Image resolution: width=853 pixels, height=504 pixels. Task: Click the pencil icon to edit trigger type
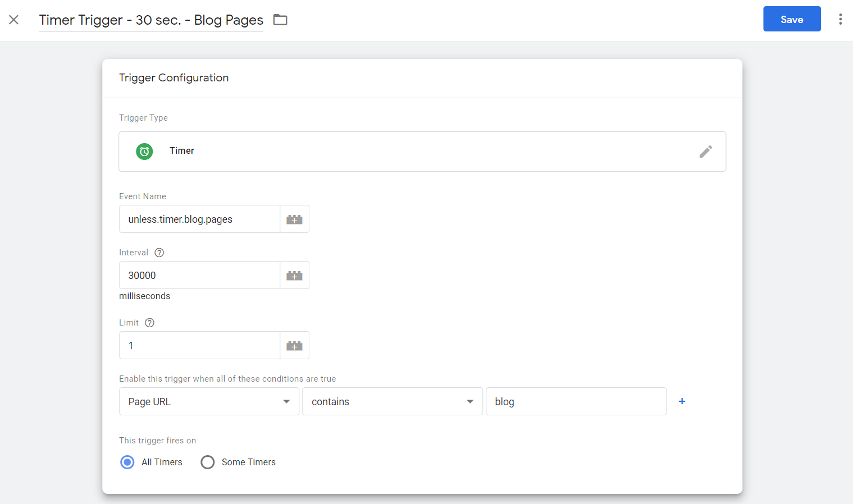pos(705,152)
